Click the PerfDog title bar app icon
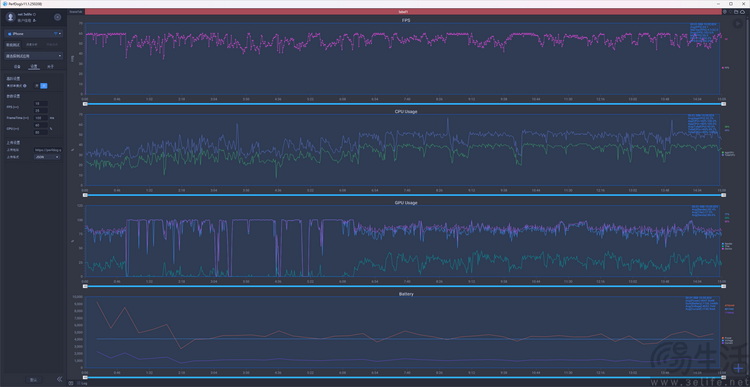 click(4, 3)
